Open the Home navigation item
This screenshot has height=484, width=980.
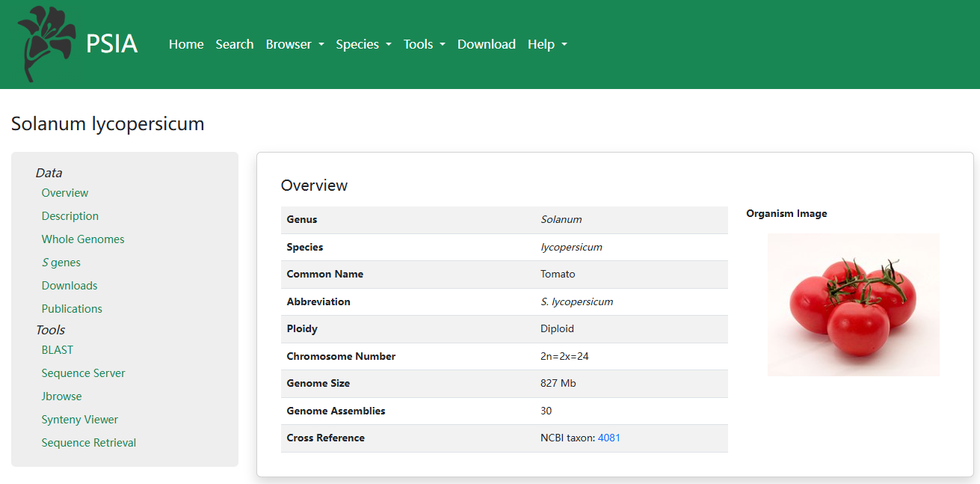(x=186, y=44)
